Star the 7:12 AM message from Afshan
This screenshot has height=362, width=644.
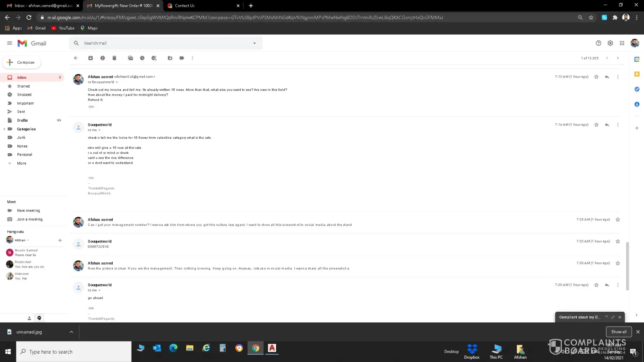click(x=596, y=77)
